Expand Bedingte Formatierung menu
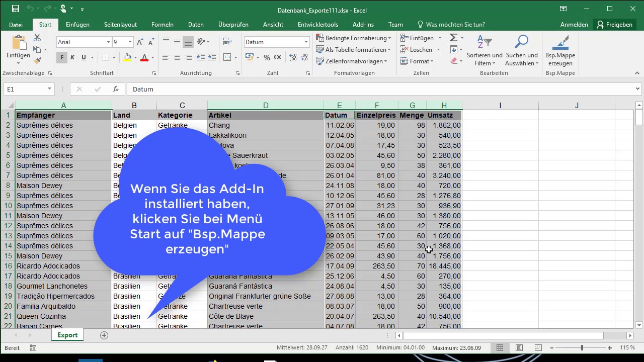Screen dimensions: 644x362 (x=354, y=38)
